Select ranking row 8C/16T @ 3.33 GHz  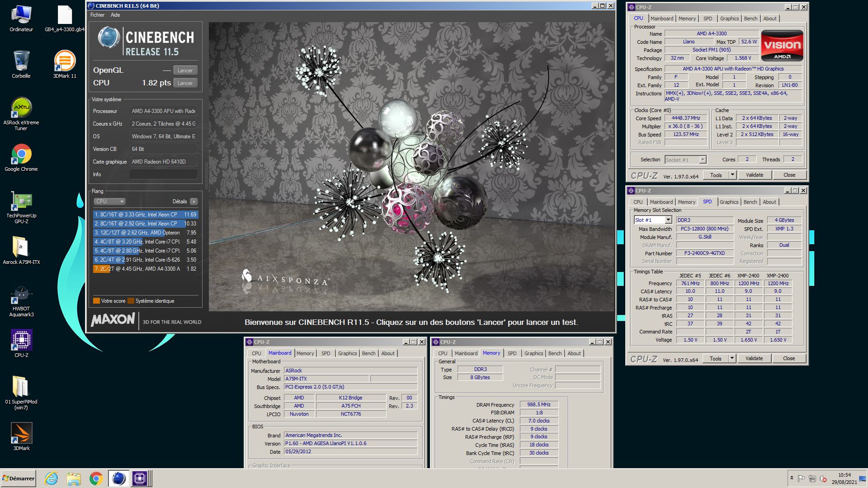[x=146, y=215]
